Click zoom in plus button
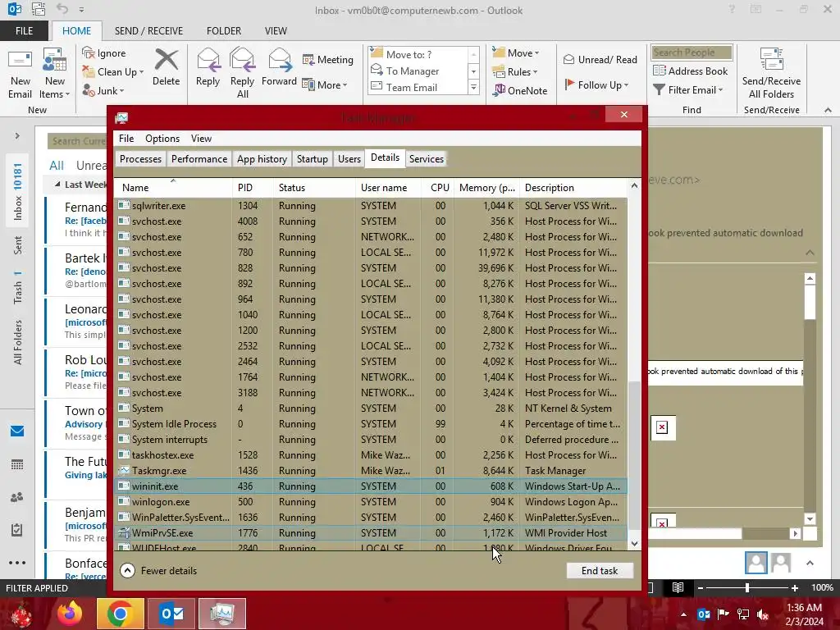Viewport: 840px width, 630px height. 795,587
